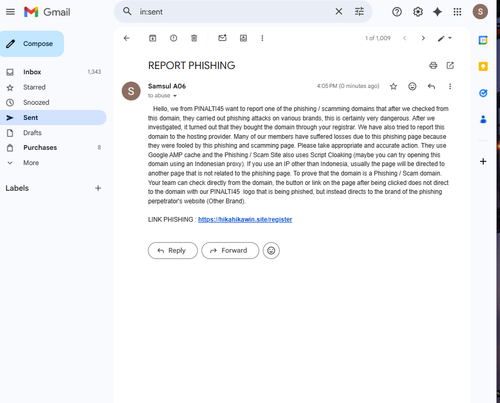Open the Settings gear
The height and width of the screenshot is (403, 500).
coord(418,12)
